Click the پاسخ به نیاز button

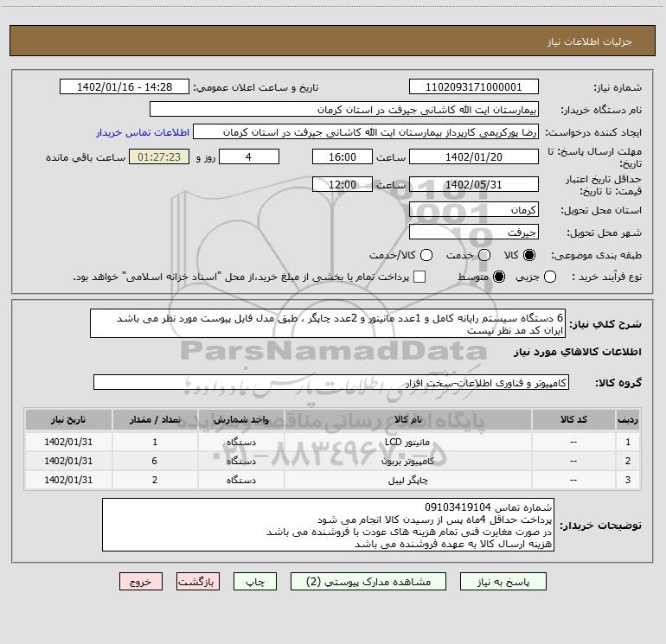(503, 582)
